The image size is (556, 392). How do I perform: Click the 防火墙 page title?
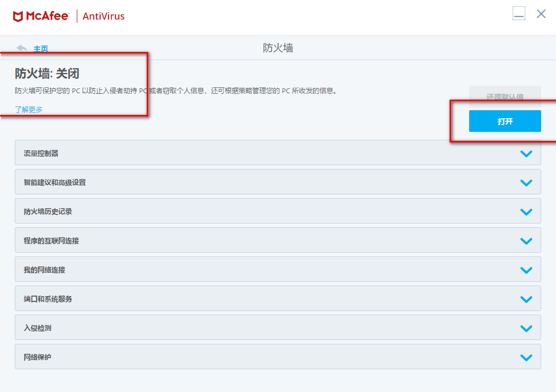click(278, 48)
